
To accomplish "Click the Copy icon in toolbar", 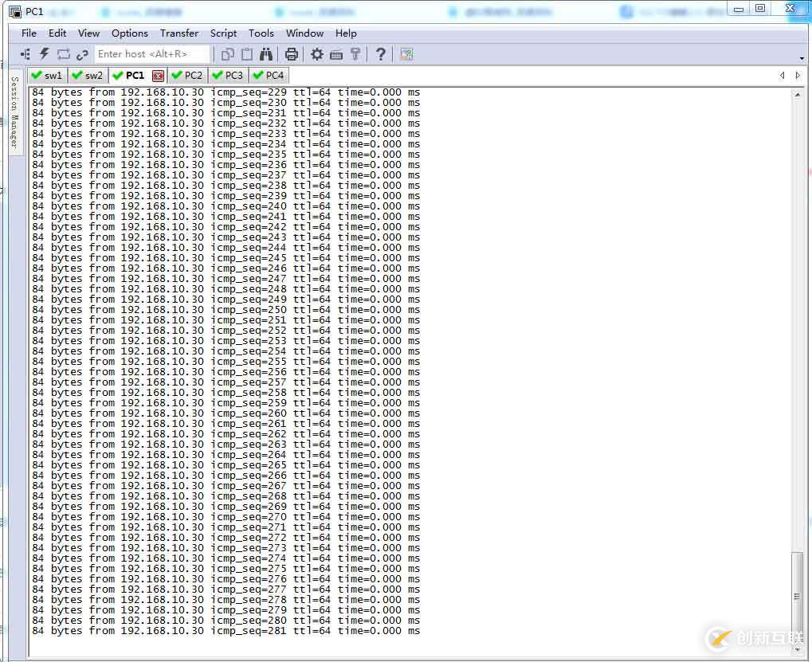I will coord(228,54).
